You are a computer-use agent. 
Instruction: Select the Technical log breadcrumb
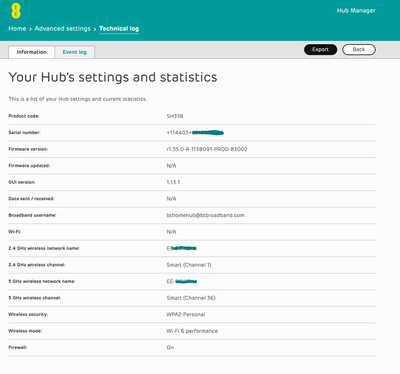tap(119, 29)
